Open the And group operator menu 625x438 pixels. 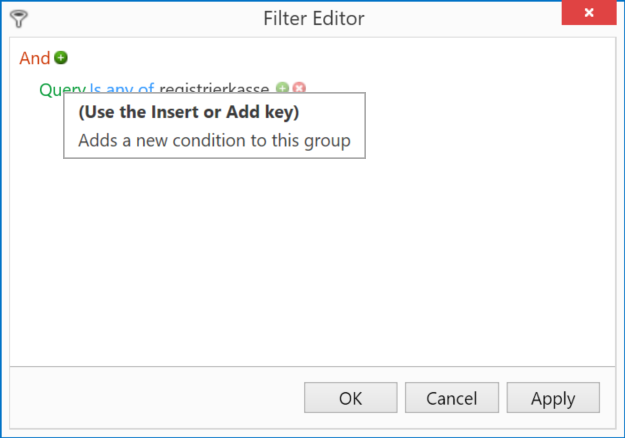point(35,58)
